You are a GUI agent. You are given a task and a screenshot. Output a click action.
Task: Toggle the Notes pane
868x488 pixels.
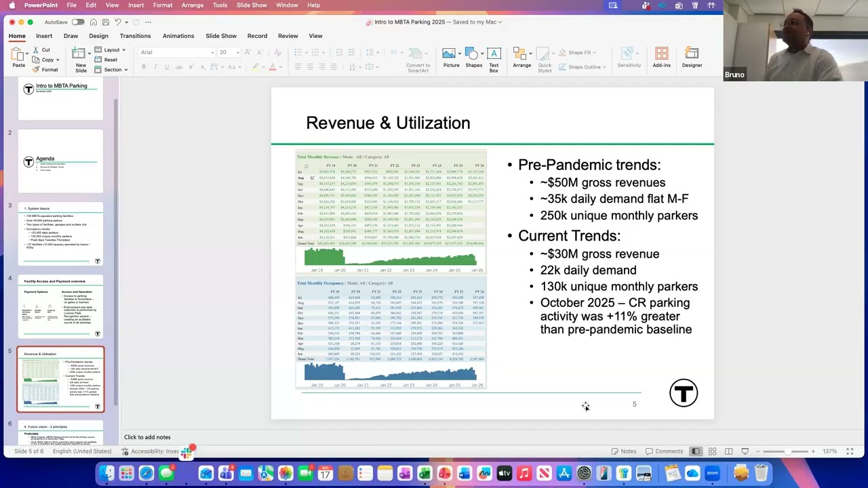click(624, 451)
